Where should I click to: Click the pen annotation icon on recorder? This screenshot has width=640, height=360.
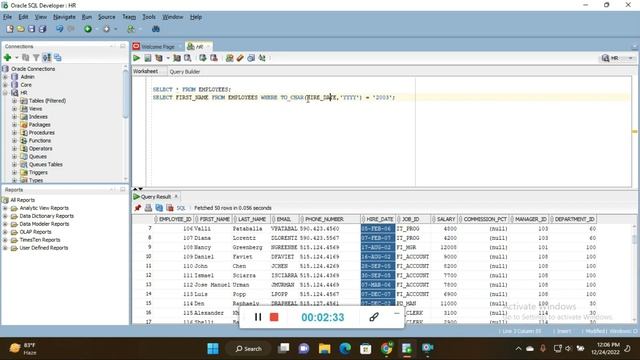coord(374,317)
